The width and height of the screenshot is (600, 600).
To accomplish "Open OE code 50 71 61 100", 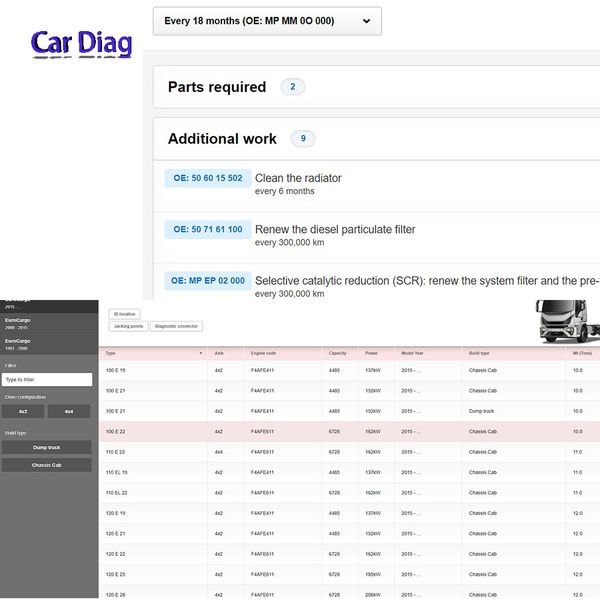I will coord(208,229).
